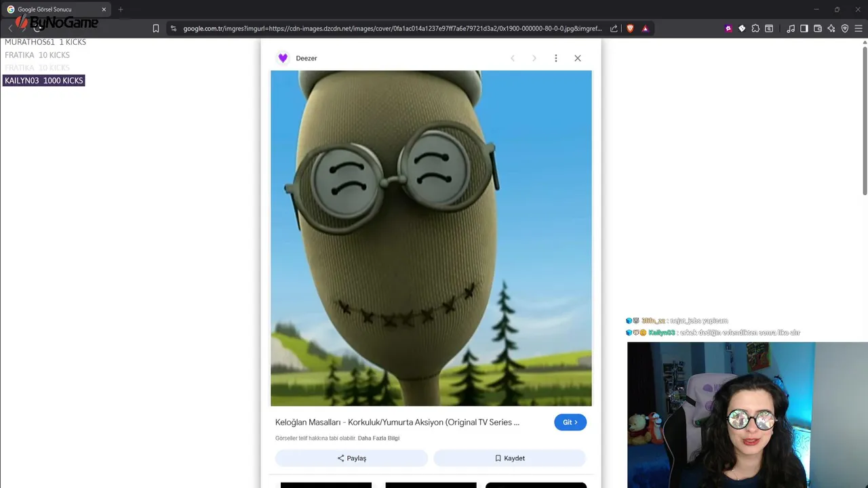Click the ByNoGame logo overlay
The width and height of the screenshot is (868, 488).
[56, 23]
